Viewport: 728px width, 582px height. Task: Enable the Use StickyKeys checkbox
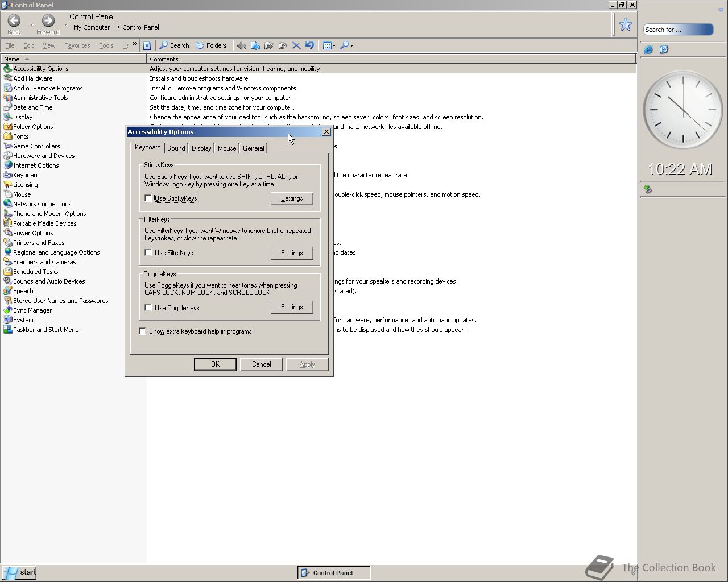[x=148, y=198]
